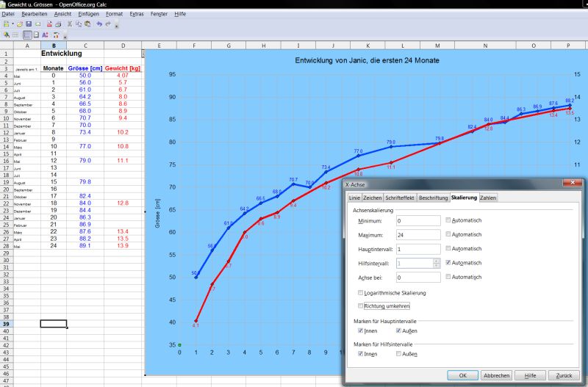Open the chart toolbar overflow arrow

point(65,35)
